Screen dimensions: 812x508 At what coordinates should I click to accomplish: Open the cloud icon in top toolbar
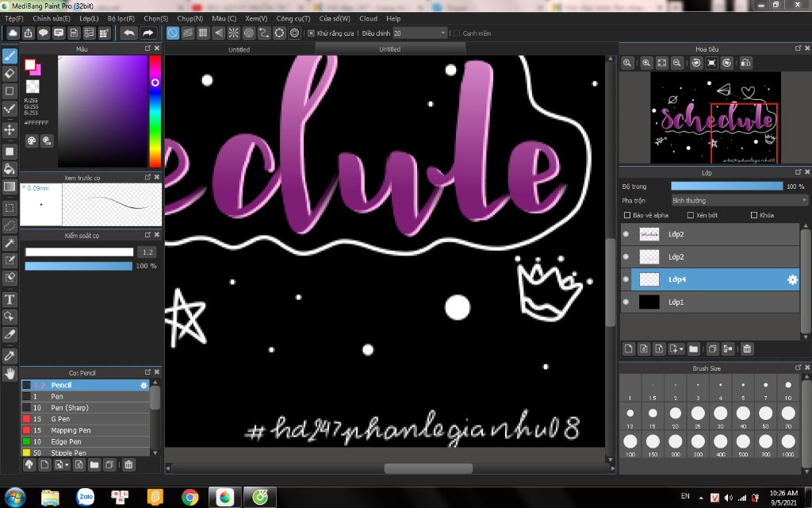click(13, 33)
